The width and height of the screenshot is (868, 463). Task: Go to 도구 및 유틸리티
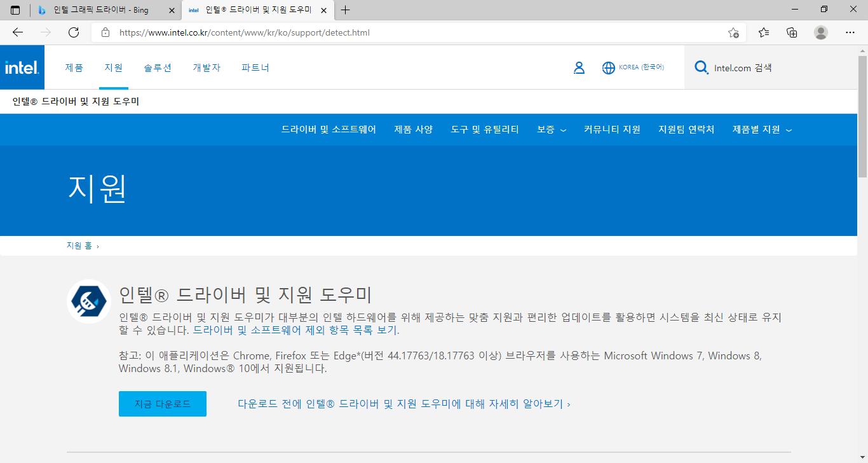pos(485,130)
